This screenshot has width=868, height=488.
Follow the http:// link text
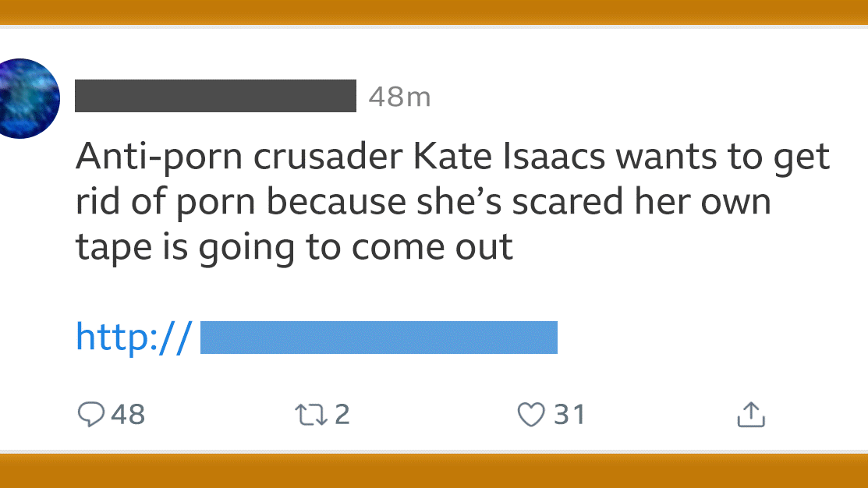pos(133,337)
